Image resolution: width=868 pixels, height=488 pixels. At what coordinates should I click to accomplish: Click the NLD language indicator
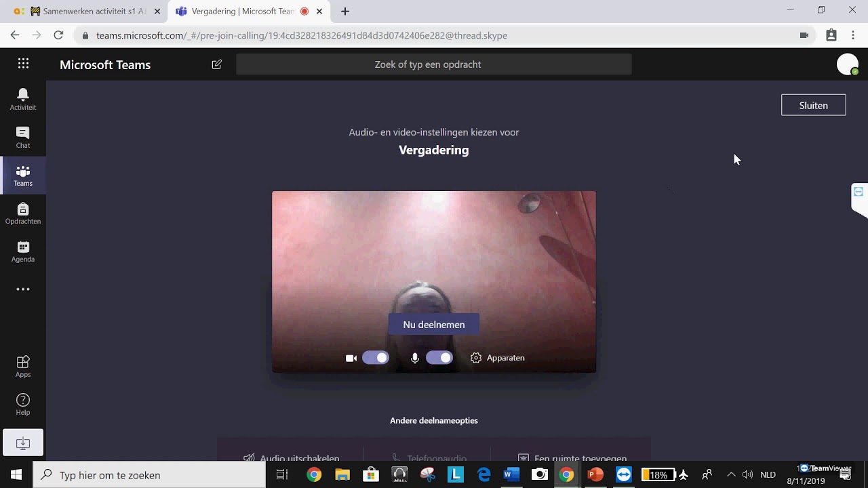[x=768, y=475]
